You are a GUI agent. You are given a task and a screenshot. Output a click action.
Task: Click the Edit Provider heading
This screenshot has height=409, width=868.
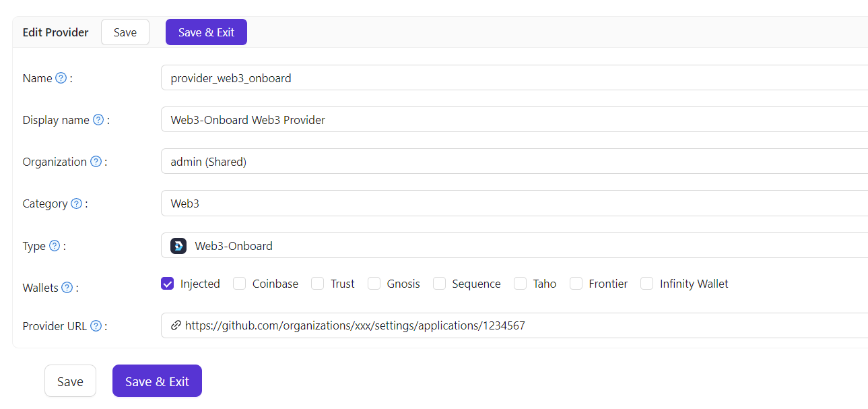[55, 32]
